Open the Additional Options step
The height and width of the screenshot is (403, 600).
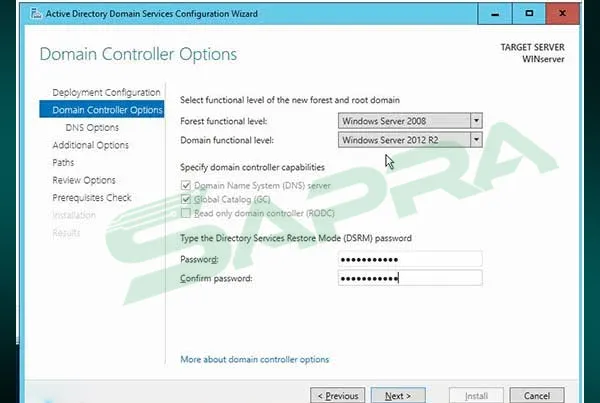[90, 145]
